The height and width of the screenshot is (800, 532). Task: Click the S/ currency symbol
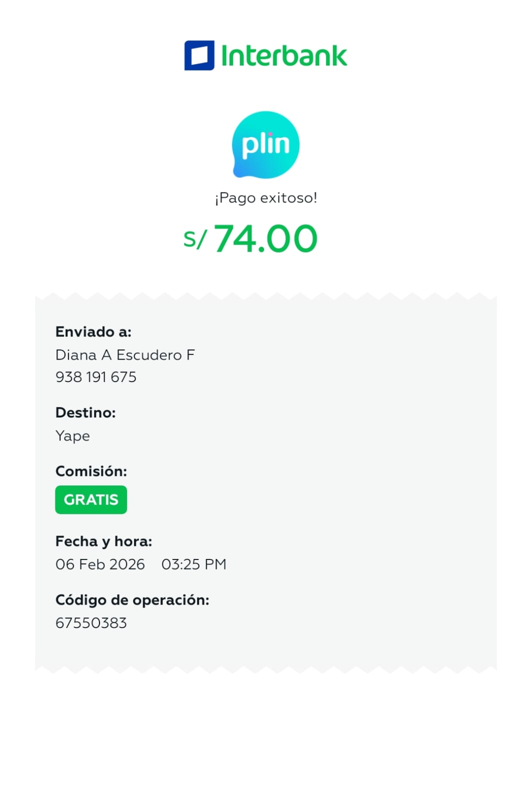pyautogui.click(x=194, y=239)
